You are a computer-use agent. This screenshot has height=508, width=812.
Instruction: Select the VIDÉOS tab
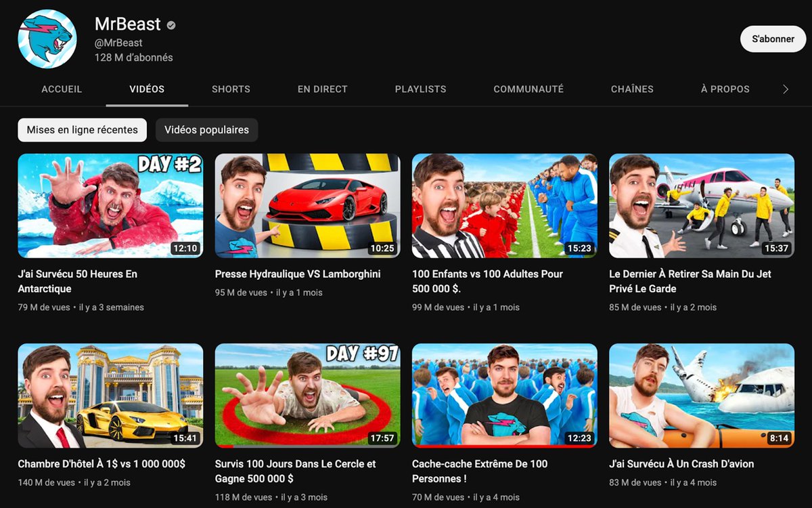(147, 89)
